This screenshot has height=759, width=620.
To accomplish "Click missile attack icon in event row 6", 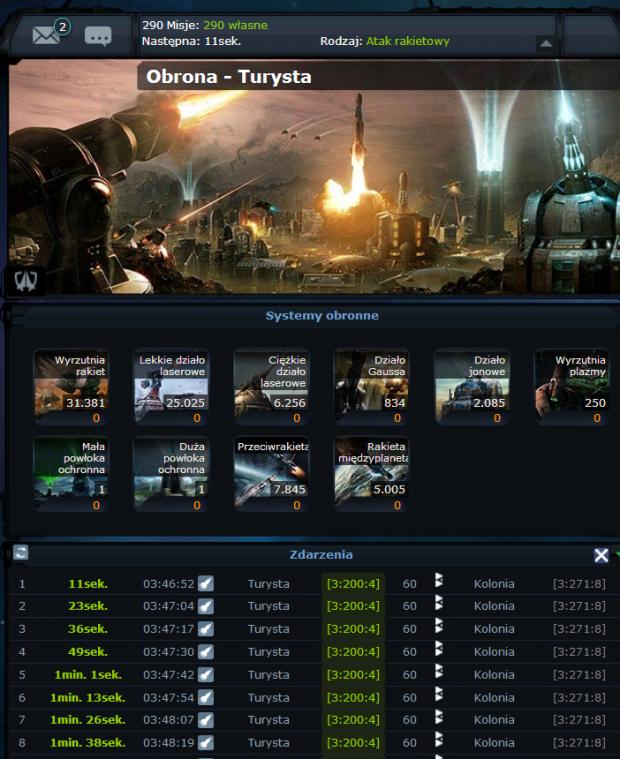I will tap(206, 697).
